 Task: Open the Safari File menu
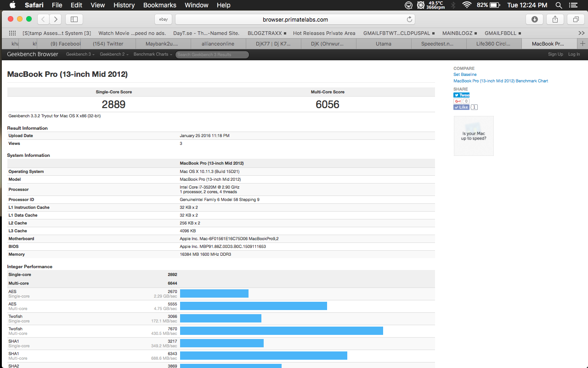(x=57, y=5)
